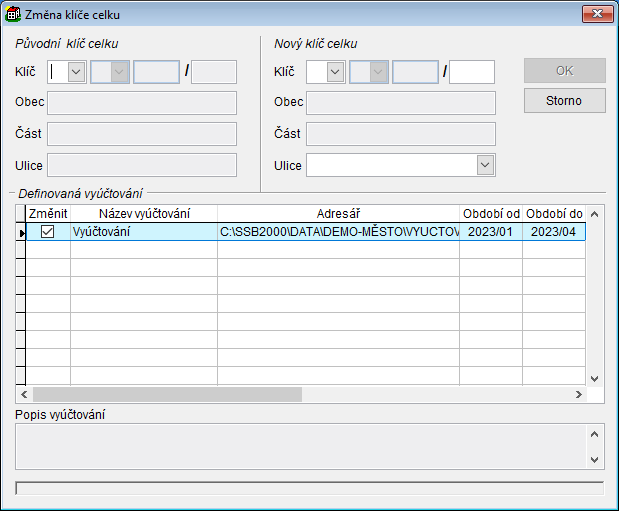Click the 2023/01 period start cell
This screenshot has width=619, height=511.
[490, 231]
